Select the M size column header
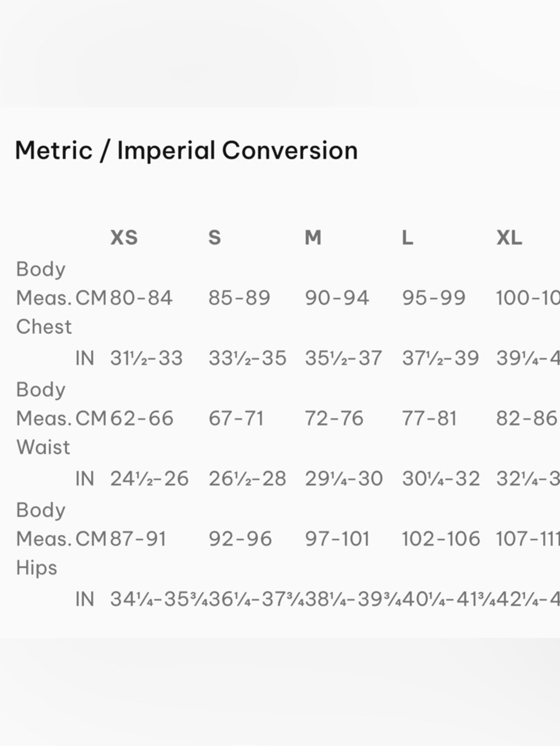Screen dimensions: 560x746 point(313,237)
